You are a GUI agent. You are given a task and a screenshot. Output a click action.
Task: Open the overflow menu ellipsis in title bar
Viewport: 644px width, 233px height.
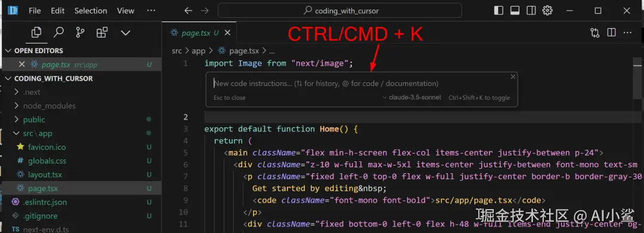tap(151, 11)
